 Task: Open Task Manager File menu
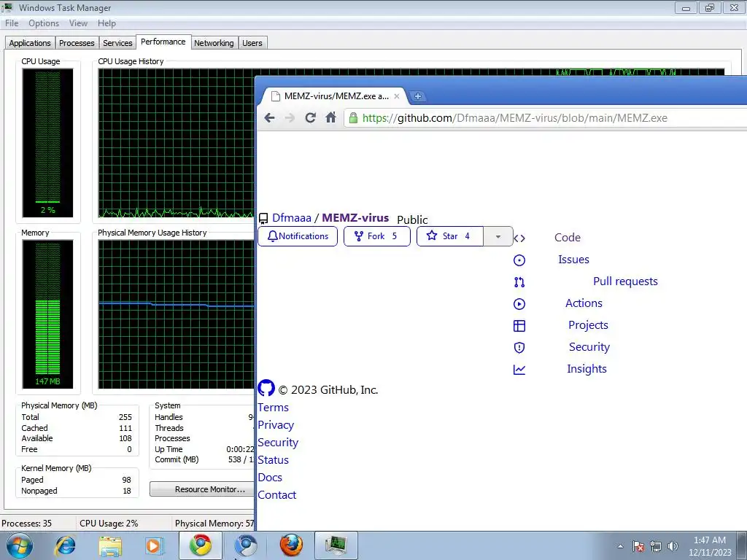coord(12,23)
